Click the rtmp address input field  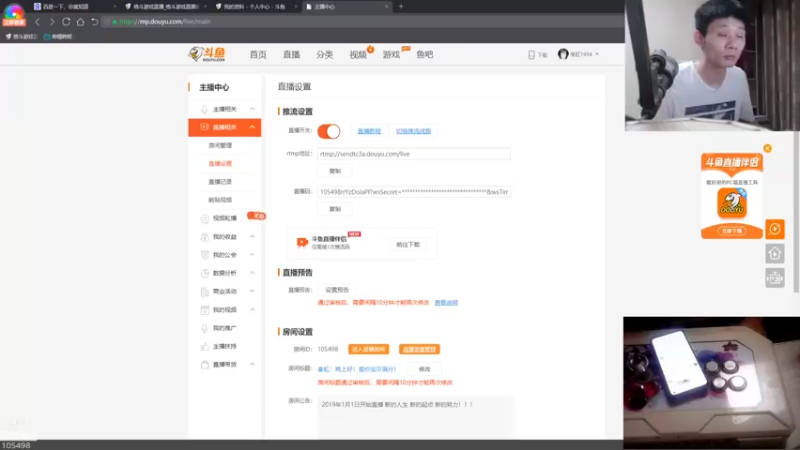(x=414, y=154)
